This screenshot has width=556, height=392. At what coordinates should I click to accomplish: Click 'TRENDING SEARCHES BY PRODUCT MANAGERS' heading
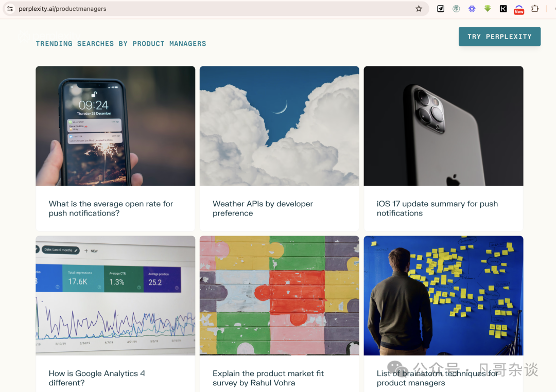[121, 44]
